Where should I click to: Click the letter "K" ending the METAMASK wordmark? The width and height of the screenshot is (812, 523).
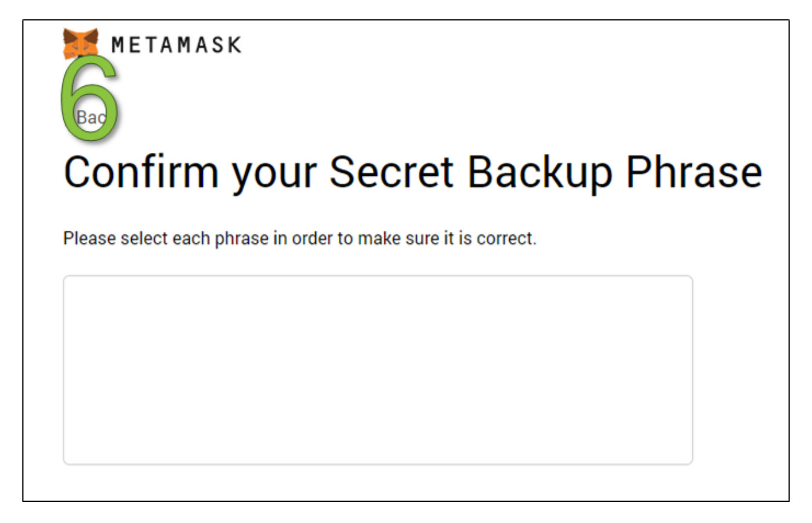pos(234,45)
